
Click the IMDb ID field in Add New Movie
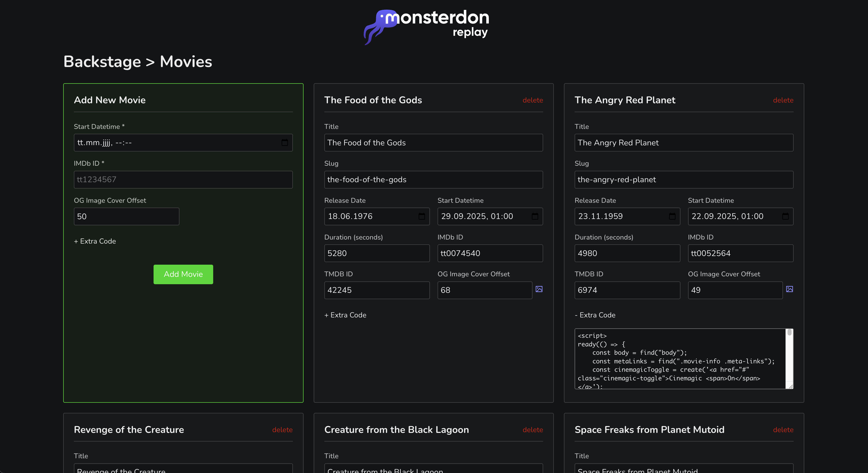click(x=183, y=180)
